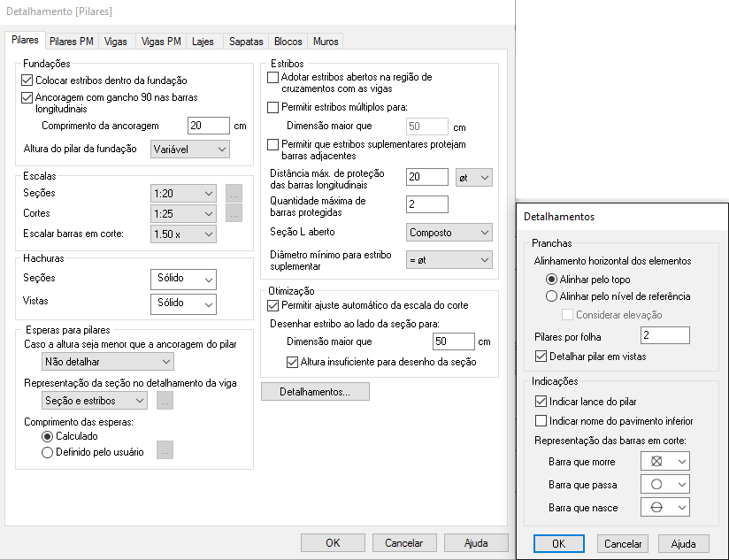Click OK in the Detalhamento Pilares window
This screenshot has height=560, width=729.
pos(333,543)
